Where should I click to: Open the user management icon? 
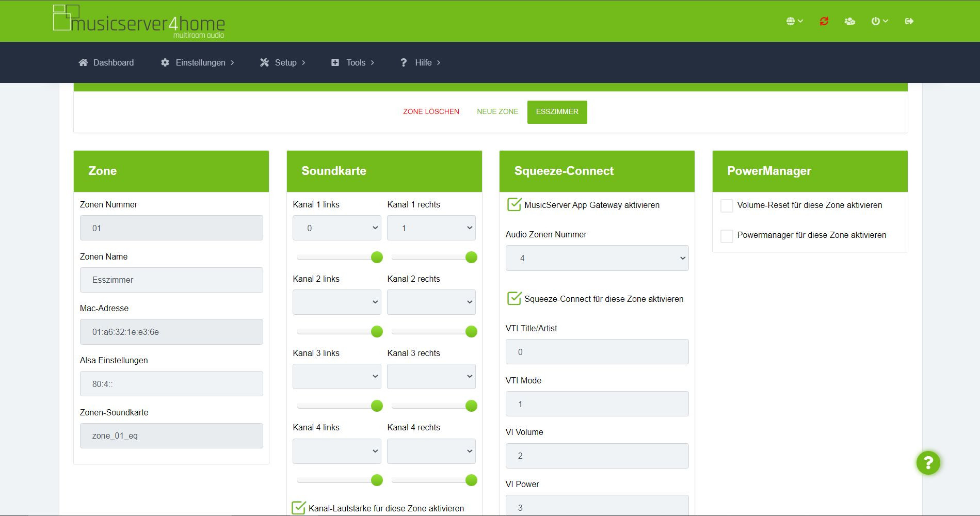pos(849,21)
